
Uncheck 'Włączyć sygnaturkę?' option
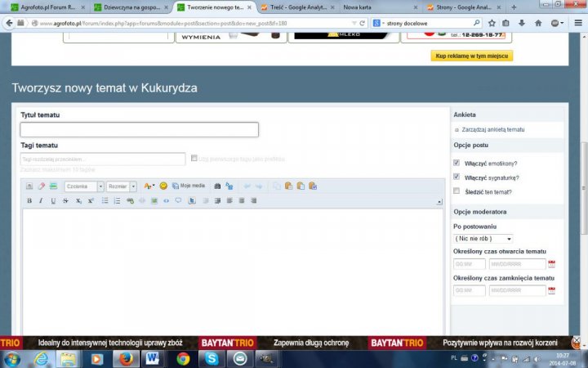tap(457, 177)
